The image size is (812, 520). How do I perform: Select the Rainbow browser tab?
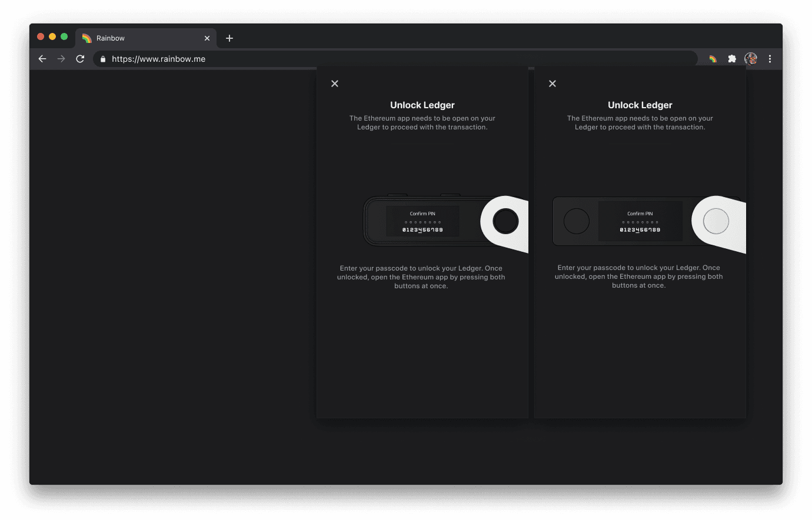(x=146, y=38)
